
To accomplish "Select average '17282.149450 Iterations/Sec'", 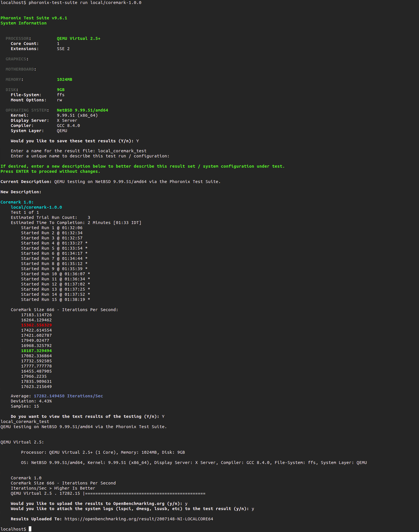I will [68, 396].
